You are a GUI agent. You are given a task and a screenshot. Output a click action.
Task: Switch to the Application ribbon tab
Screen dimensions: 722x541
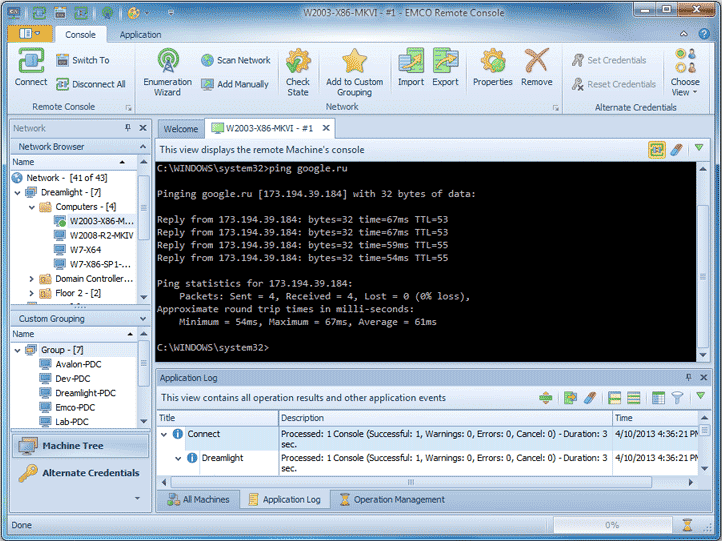pos(140,34)
